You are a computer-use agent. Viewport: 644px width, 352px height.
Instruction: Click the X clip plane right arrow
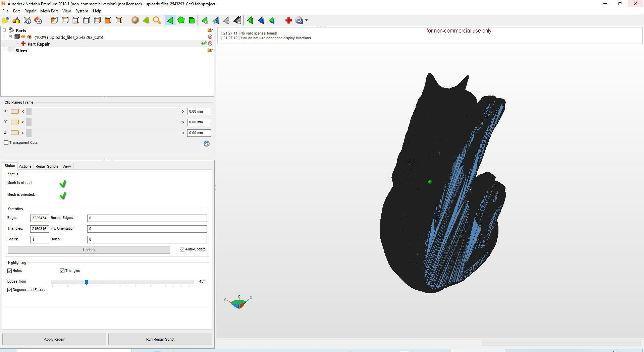(183, 111)
